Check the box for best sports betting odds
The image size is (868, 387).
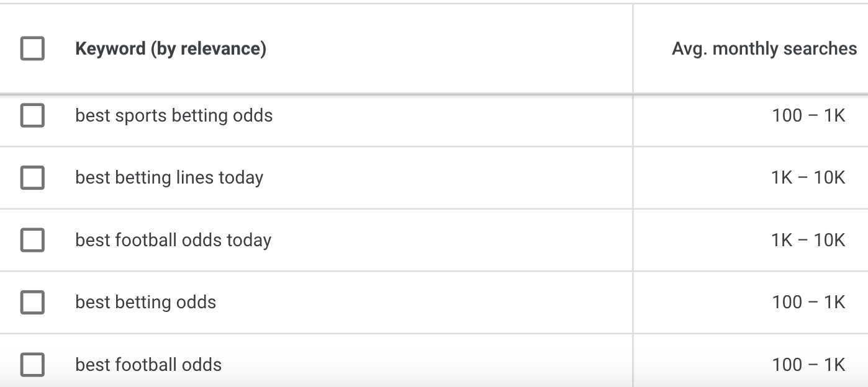tap(32, 115)
